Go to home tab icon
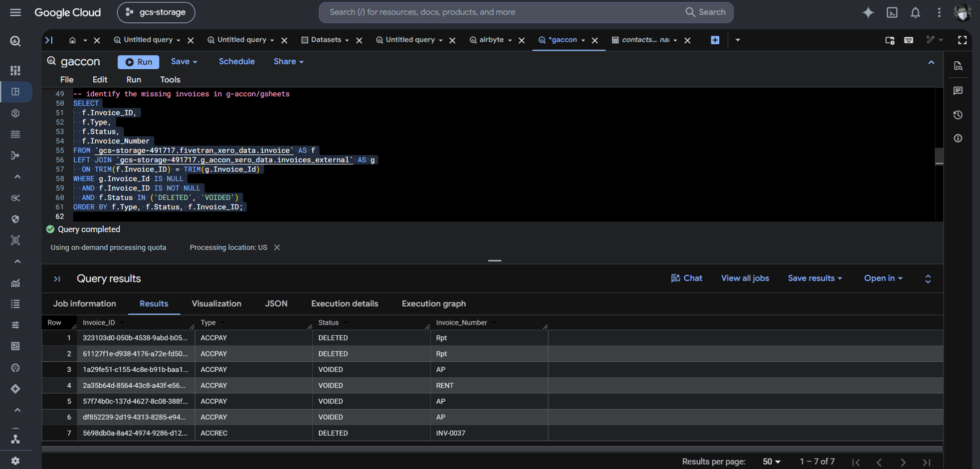The height and width of the screenshot is (469, 980). (x=72, y=40)
